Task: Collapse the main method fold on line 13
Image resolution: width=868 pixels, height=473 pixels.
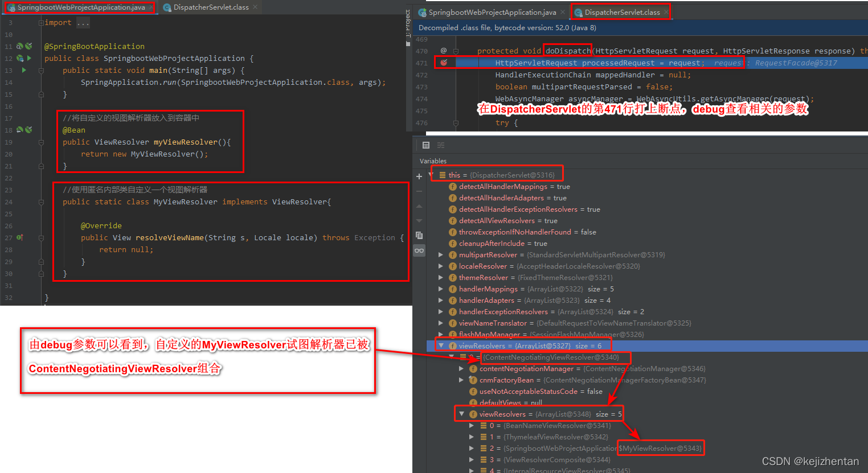Action: [41, 70]
